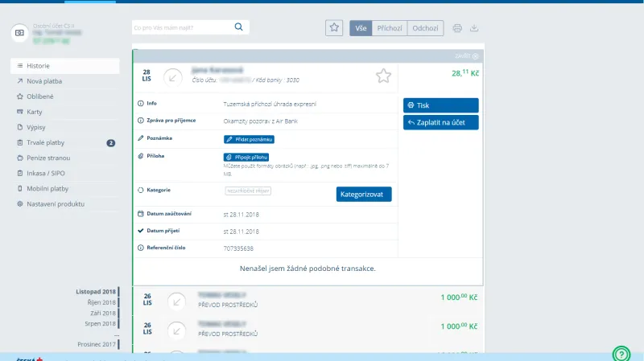Click the print icon in the top toolbar

(x=457, y=28)
